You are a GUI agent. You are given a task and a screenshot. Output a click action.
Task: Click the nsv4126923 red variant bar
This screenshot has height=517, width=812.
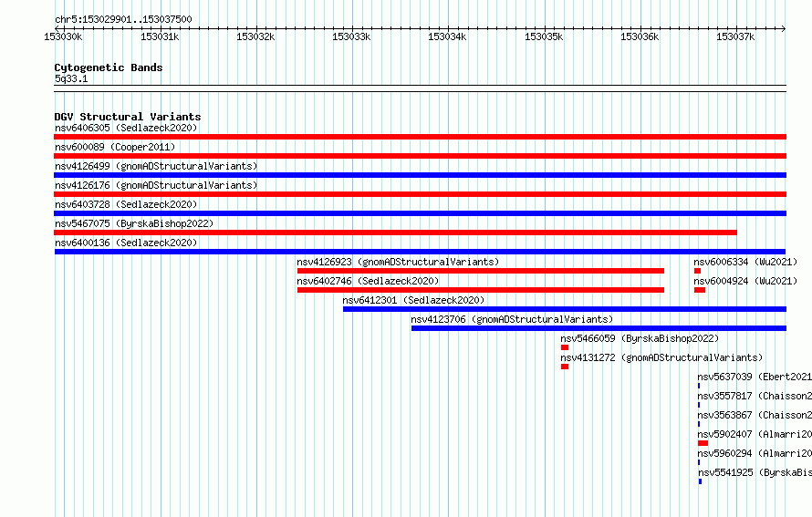tap(481, 271)
